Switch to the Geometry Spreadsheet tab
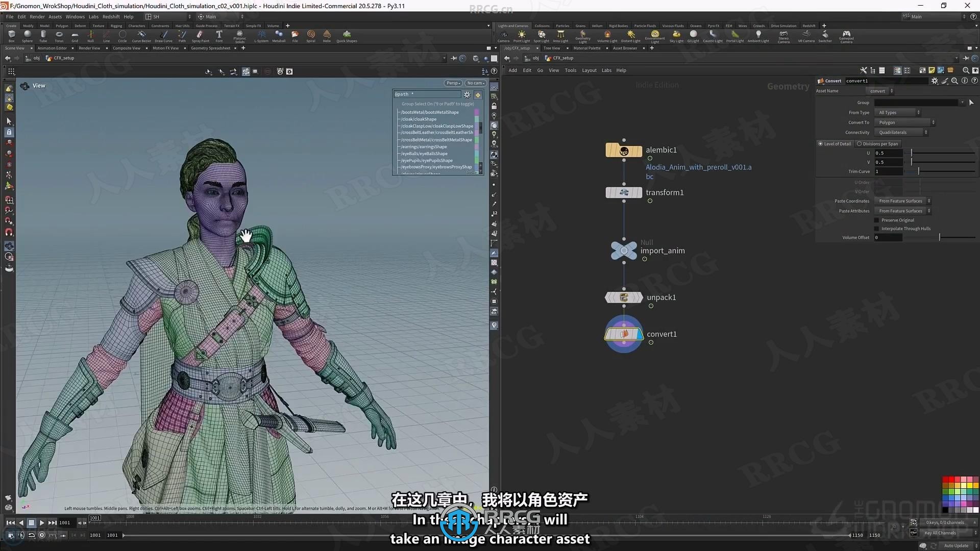 210,48
